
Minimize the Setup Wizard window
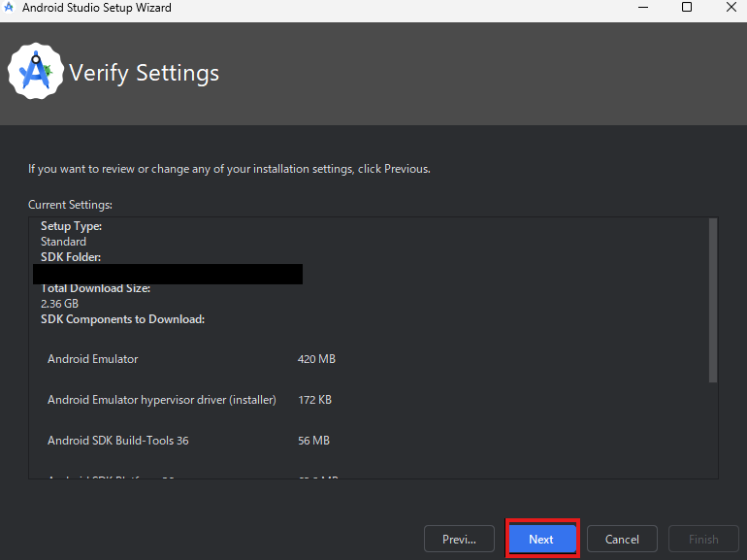click(643, 7)
